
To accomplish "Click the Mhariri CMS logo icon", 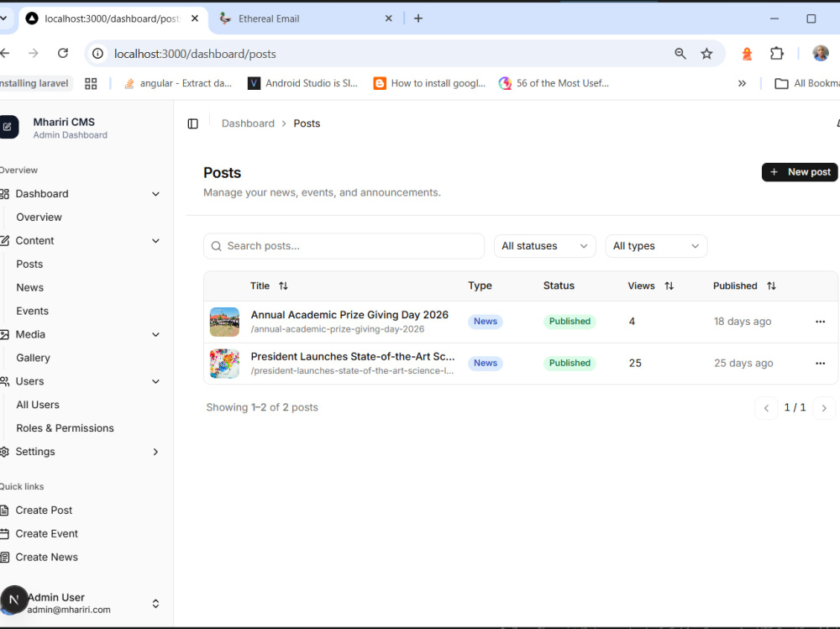I will 8,127.
